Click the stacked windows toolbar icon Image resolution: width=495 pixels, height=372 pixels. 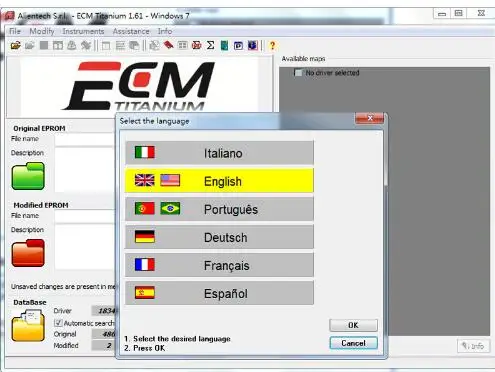[x=134, y=45]
